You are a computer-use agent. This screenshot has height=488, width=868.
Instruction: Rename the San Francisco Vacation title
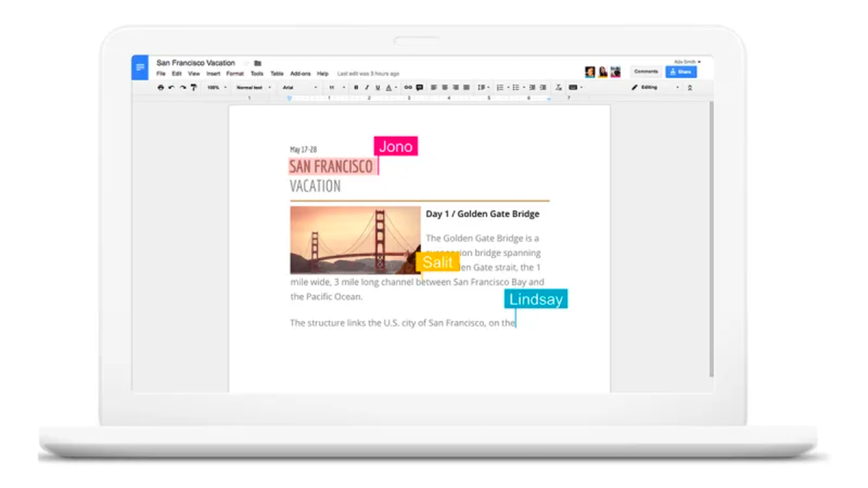[x=195, y=63]
